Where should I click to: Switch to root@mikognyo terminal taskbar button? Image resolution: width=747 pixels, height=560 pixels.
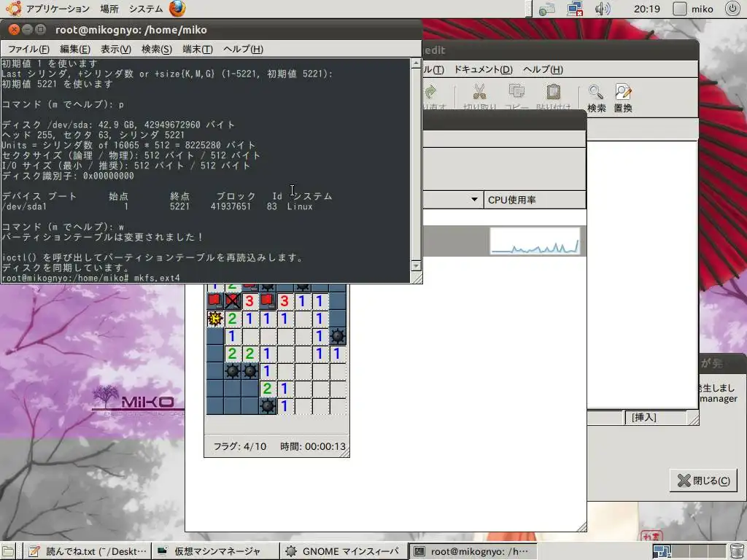click(472, 551)
